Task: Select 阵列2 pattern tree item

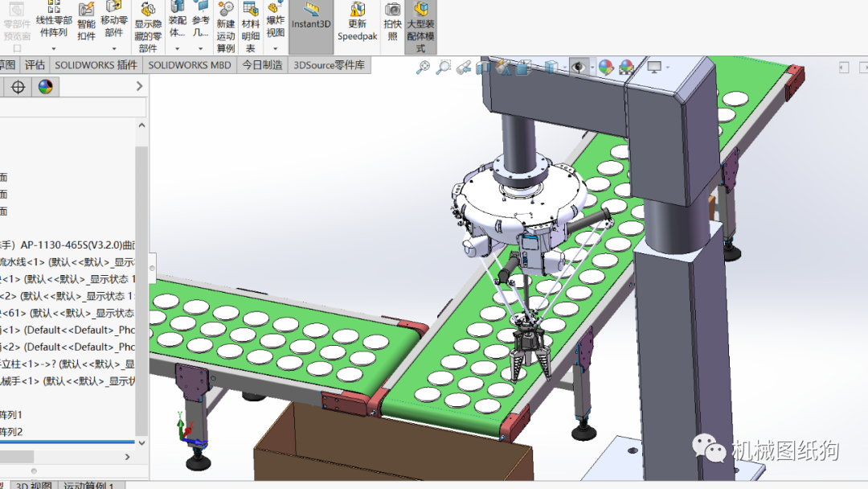Action: (11, 432)
